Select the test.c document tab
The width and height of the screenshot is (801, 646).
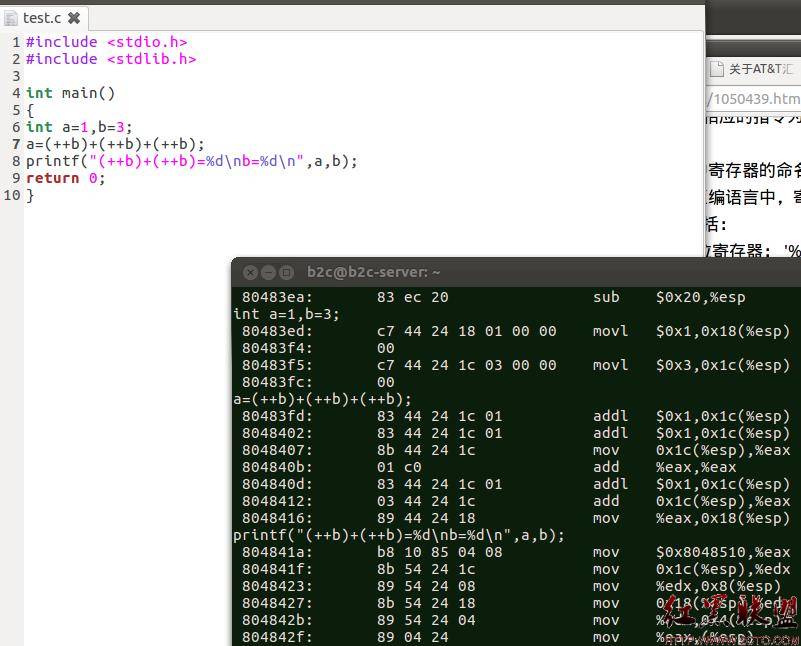pyautogui.click(x=44, y=18)
